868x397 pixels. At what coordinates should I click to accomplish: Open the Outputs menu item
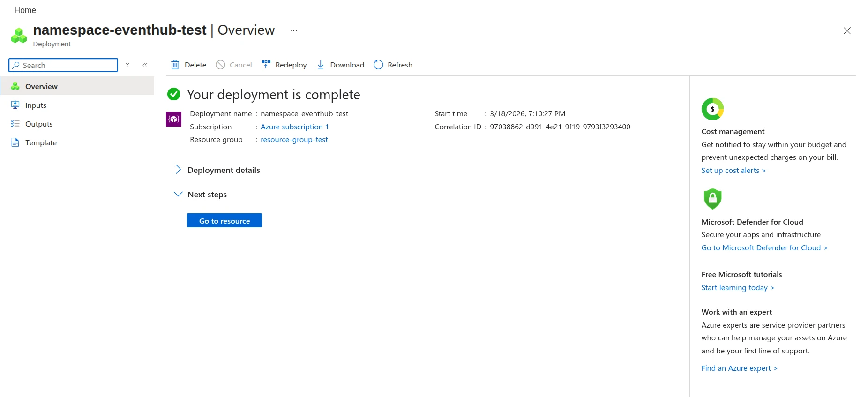(39, 124)
